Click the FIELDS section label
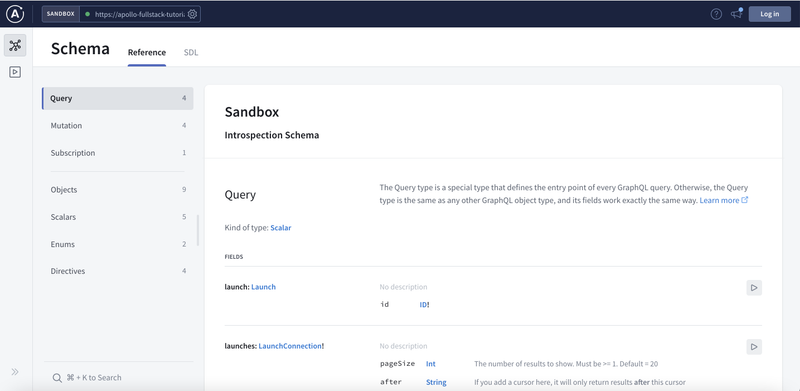Screen dimensions: 800x391 234,257
